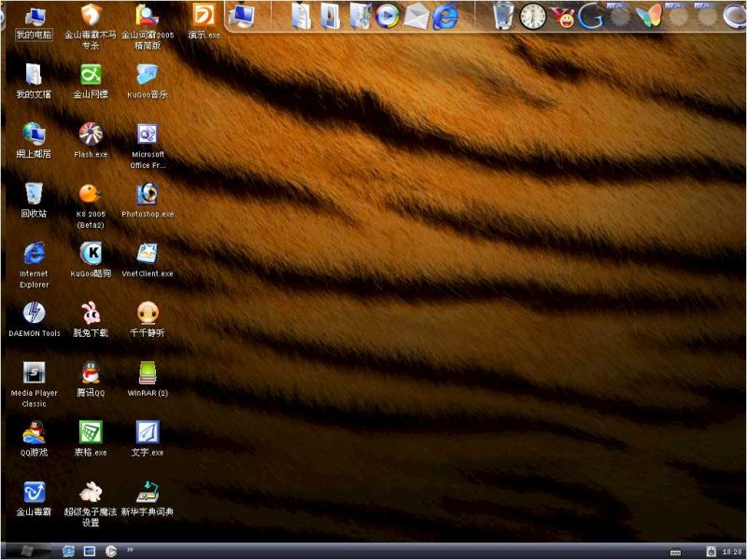Launch Media Player Classic shortcut
This screenshot has height=560, width=747.
pos(35,373)
